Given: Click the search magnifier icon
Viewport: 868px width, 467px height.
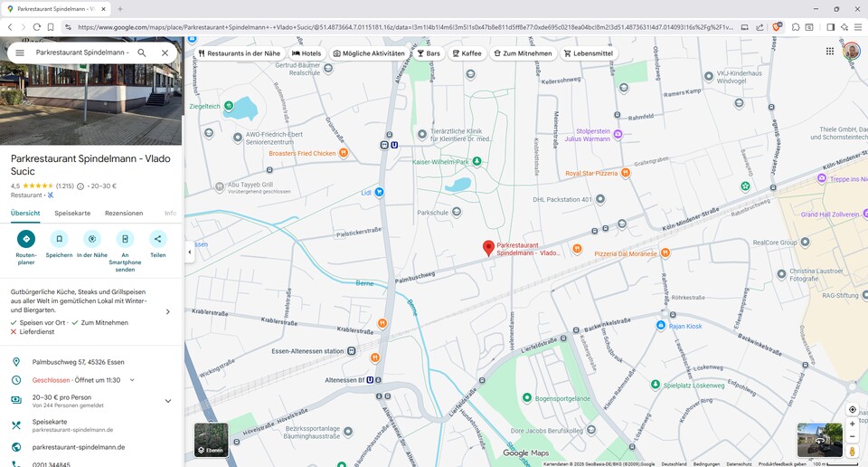Looking at the screenshot, I should (x=142, y=52).
